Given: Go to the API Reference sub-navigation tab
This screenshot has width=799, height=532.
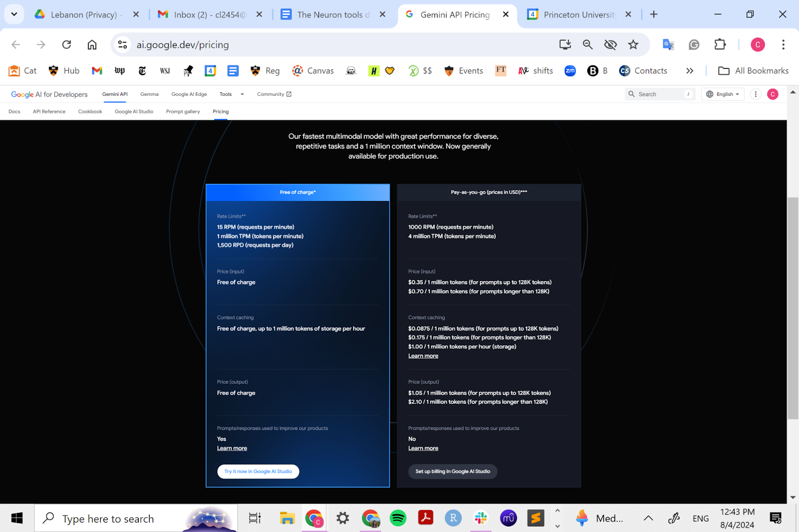Looking at the screenshot, I should (x=49, y=112).
